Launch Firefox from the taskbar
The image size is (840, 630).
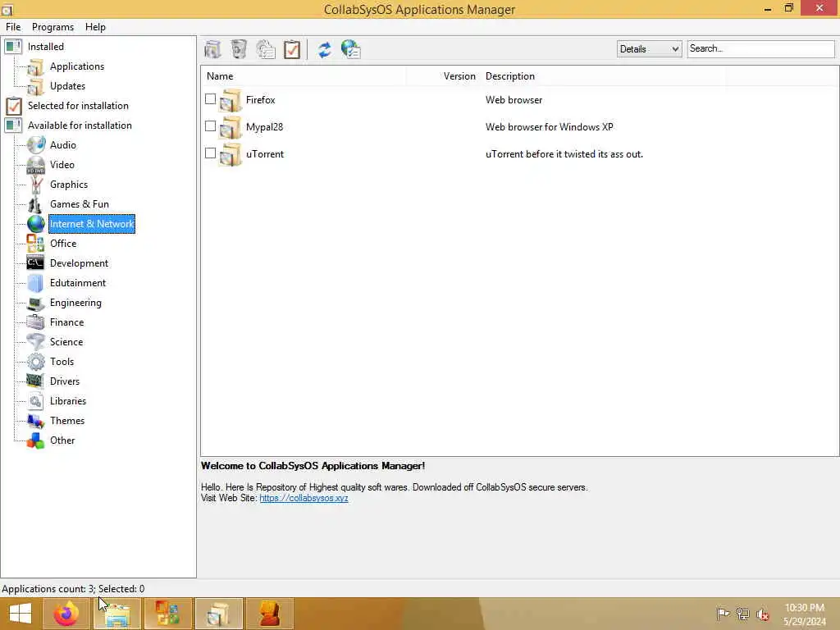pos(66,614)
